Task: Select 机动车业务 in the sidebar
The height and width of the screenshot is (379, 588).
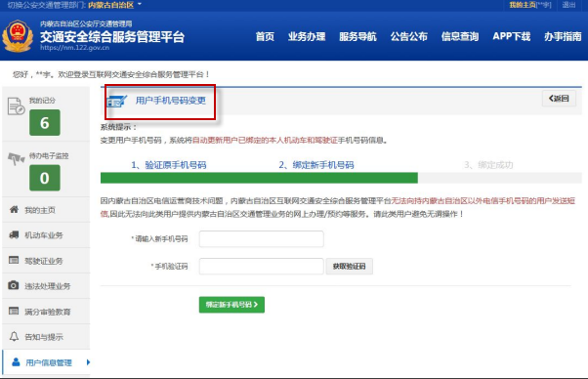Action: 46,235
